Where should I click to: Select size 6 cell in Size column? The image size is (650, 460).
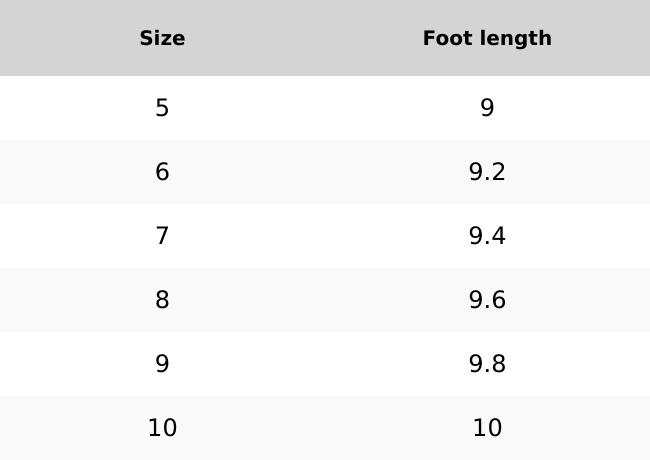162,172
